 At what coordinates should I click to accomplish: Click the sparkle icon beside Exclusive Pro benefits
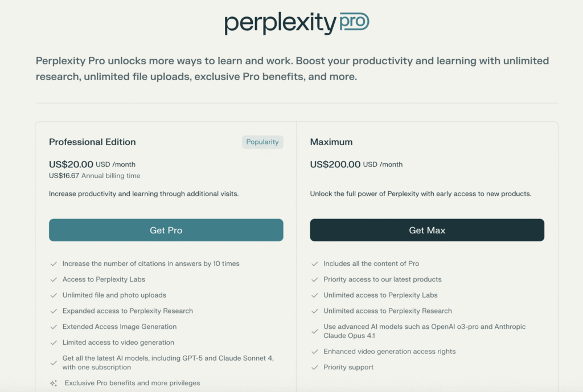click(x=54, y=383)
